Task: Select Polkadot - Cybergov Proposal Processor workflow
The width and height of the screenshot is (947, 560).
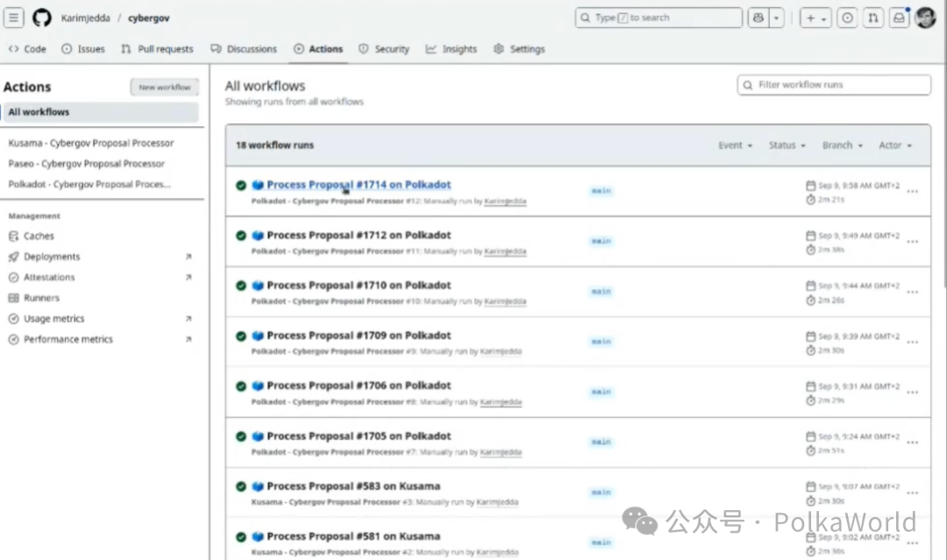Action: 89,184
